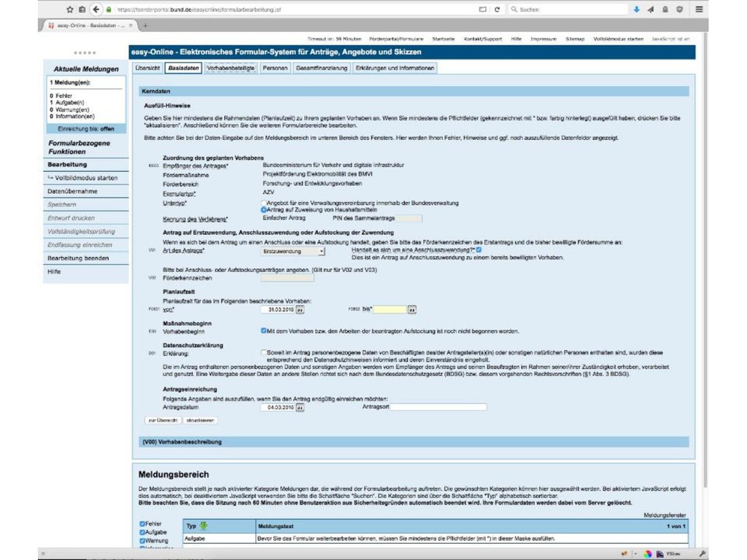Click the browser back arrow
The height and width of the screenshot is (560, 747).
click(96, 9)
